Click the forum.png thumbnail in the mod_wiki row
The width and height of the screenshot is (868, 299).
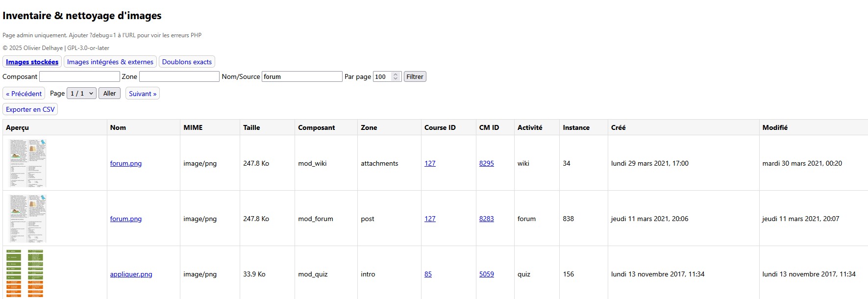click(x=28, y=163)
